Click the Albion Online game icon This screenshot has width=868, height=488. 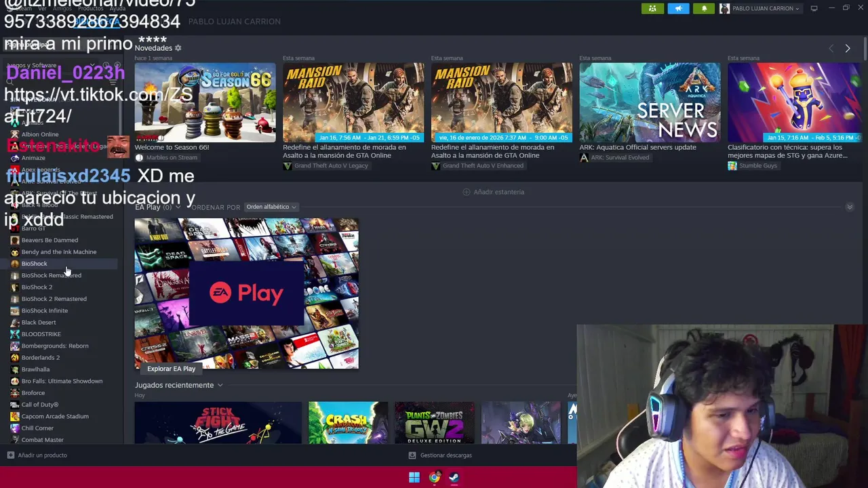15,134
